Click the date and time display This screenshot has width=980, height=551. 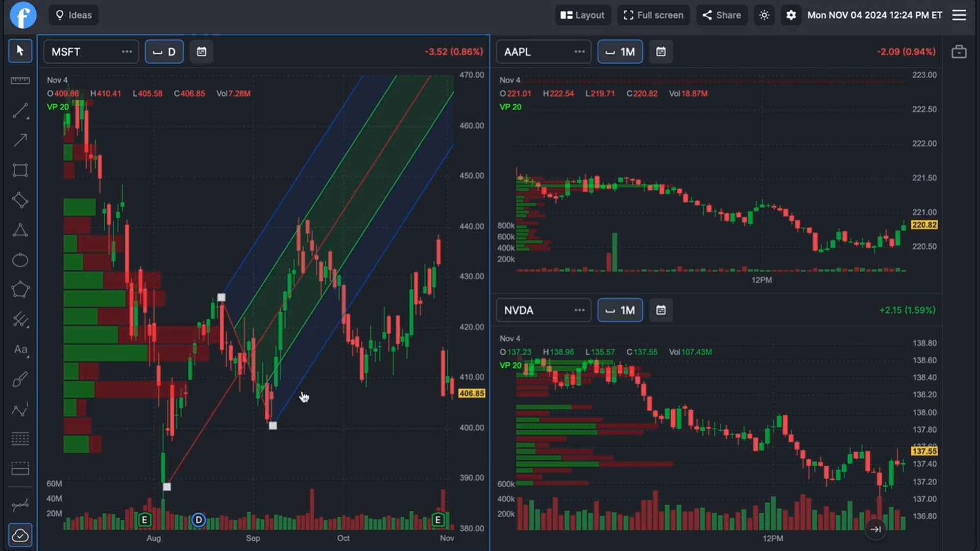[875, 15]
